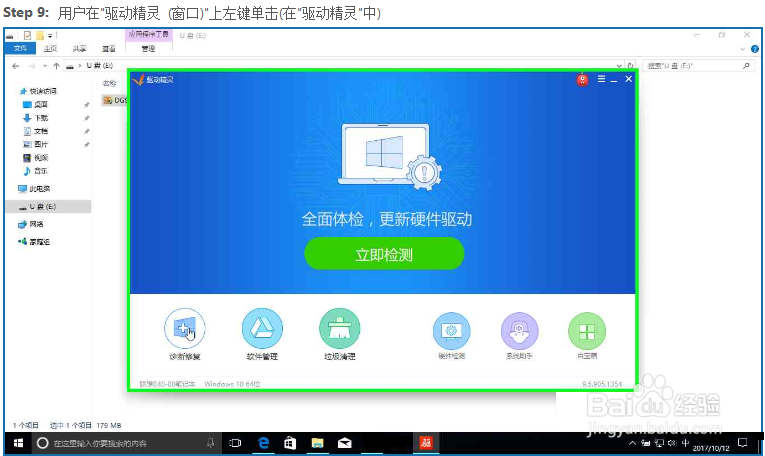Open quick access toolbar customize dropdown
The image size is (765, 456).
(x=50, y=35)
